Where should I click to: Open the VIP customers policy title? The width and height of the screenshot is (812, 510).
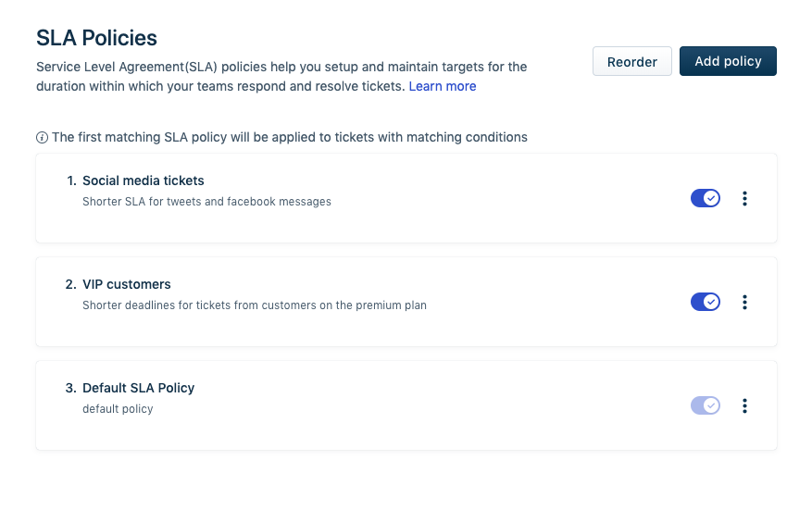point(127,284)
